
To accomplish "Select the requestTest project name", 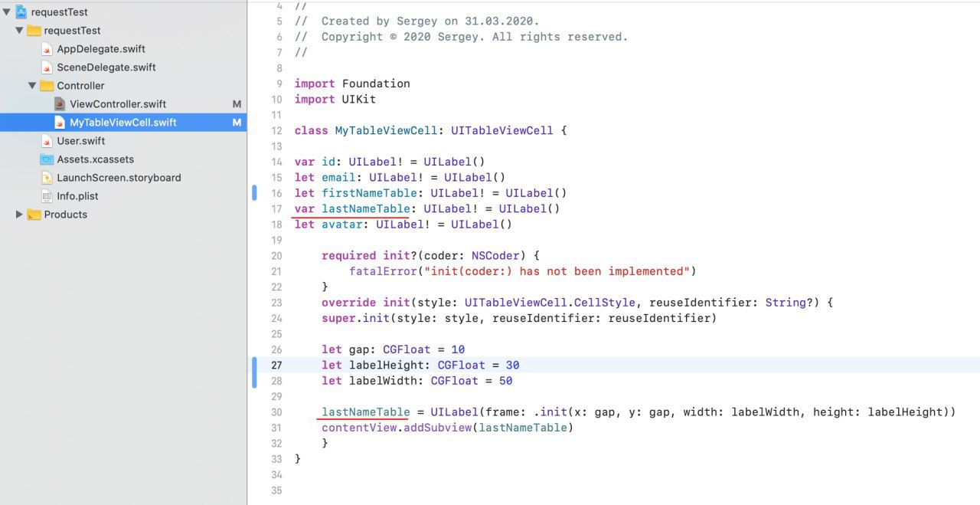I will [x=60, y=12].
